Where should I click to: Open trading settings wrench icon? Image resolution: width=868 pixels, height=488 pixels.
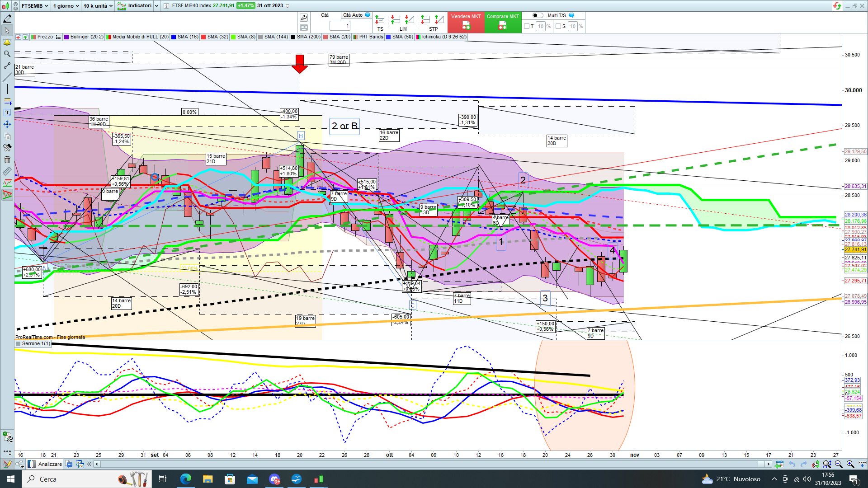click(x=304, y=18)
